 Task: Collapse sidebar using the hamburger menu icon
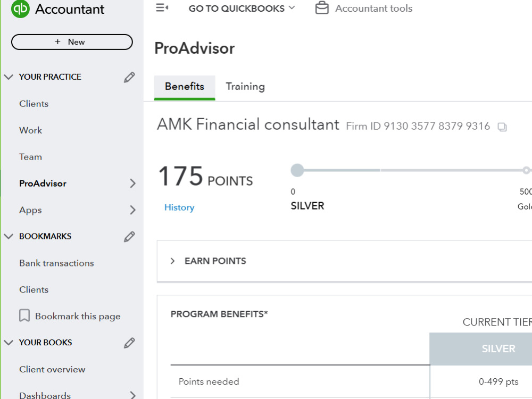pos(162,8)
